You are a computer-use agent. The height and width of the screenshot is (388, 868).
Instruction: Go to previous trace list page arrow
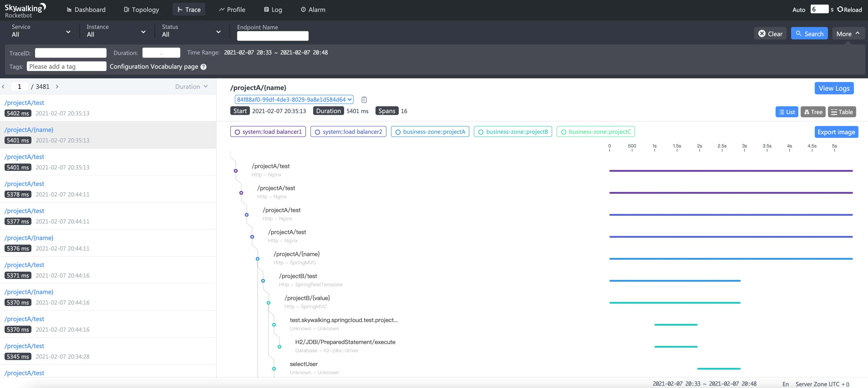coord(3,87)
